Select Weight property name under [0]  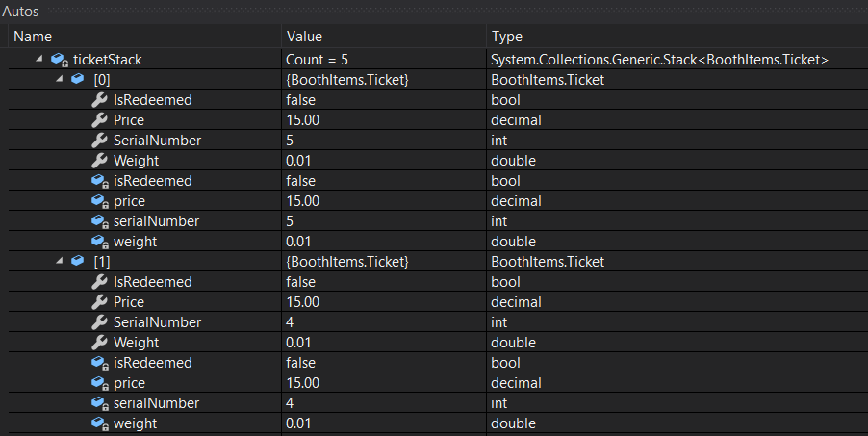137,161
